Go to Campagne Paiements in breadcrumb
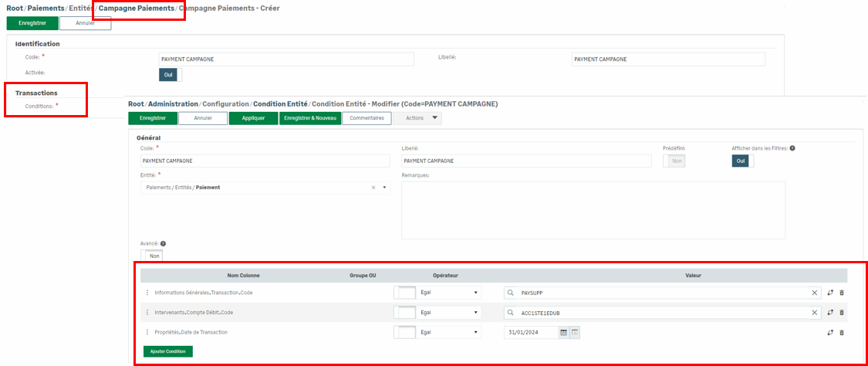 (137, 8)
